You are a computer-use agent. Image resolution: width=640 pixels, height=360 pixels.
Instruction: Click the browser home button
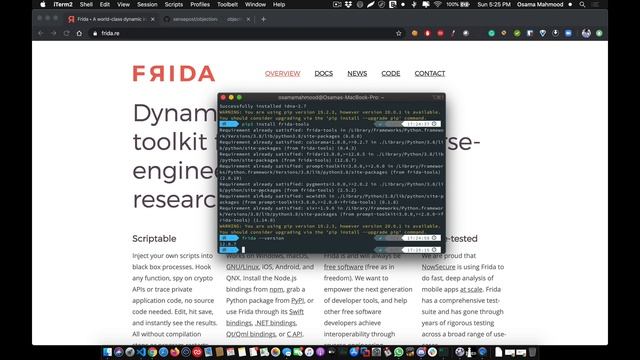(79, 33)
